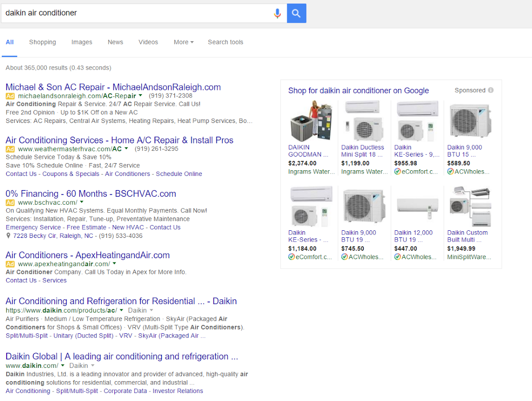
Task: Open 7228 Becky Cir, Raleigh address link
Action: 53,236
